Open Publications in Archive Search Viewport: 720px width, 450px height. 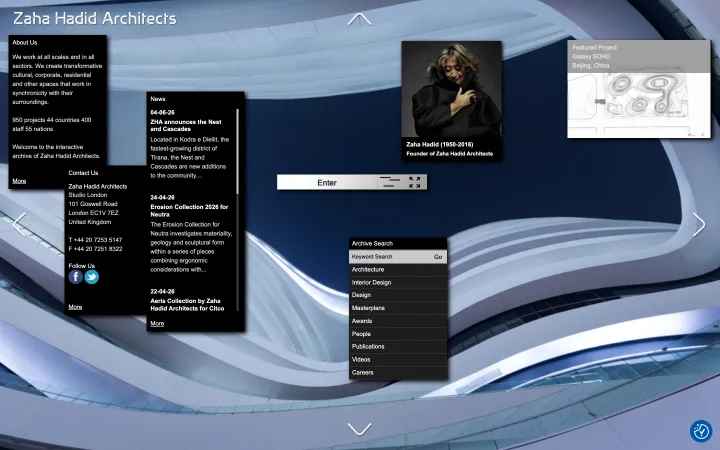pyautogui.click(x=398, y=347)
